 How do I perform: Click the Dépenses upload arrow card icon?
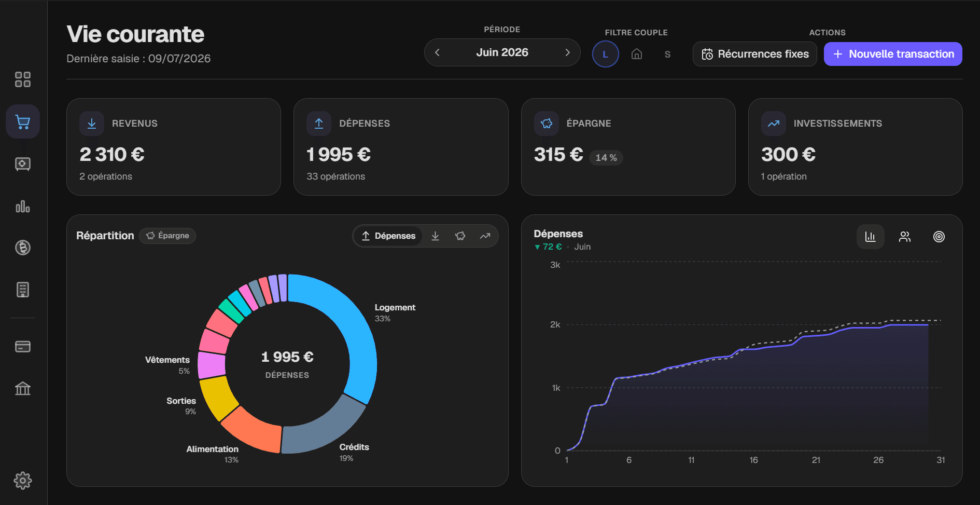click(319, 124)
